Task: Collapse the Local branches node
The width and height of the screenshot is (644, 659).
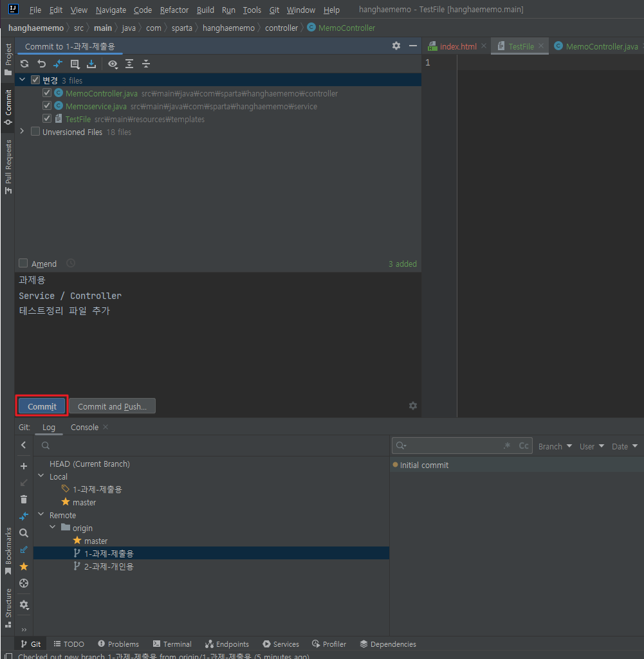Action: [x=41, y=476]
